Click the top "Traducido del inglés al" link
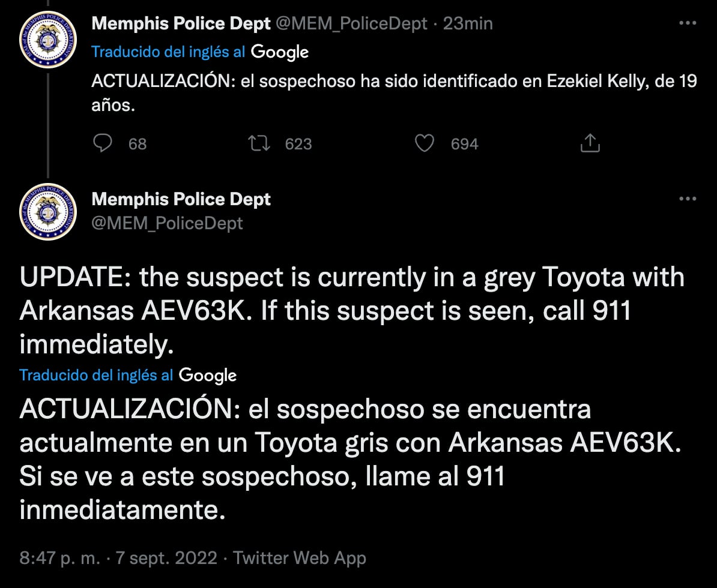This screenshot has height=588, width=717. pos(168,52)
